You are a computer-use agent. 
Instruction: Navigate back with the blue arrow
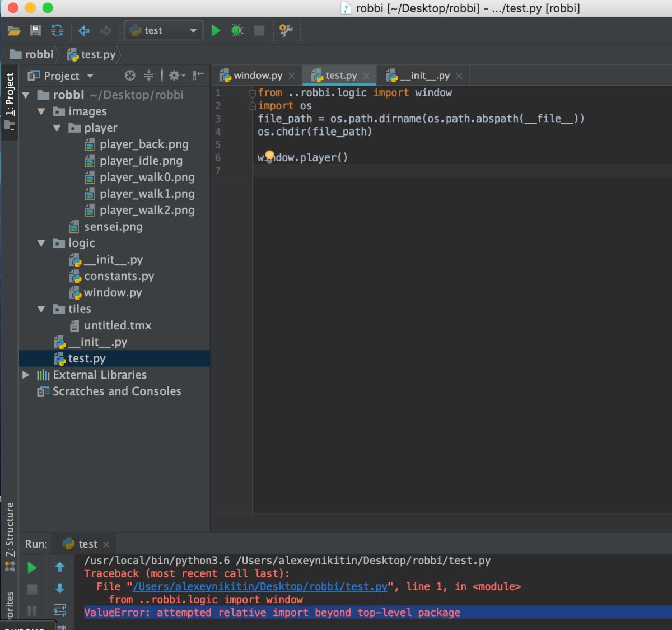84,31
